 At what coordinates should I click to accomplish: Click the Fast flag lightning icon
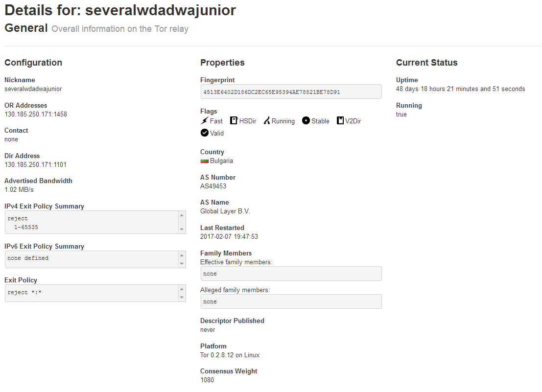coord(205,121)
